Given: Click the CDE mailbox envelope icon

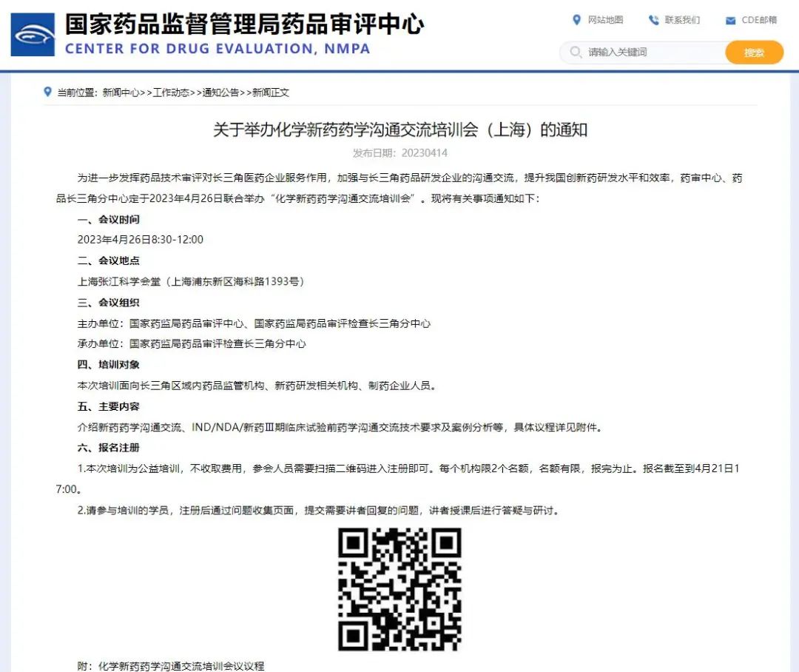Looking at the screenshot, I should pos(730,21).
